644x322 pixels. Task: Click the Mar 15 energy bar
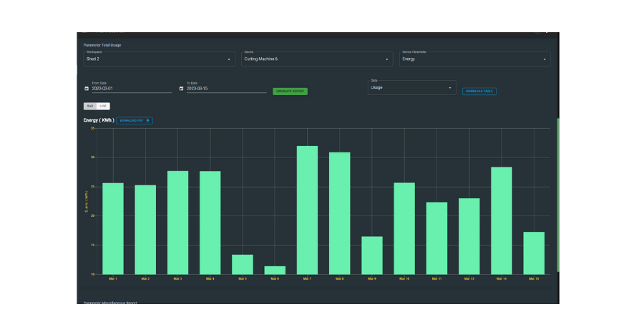point(534,253)
